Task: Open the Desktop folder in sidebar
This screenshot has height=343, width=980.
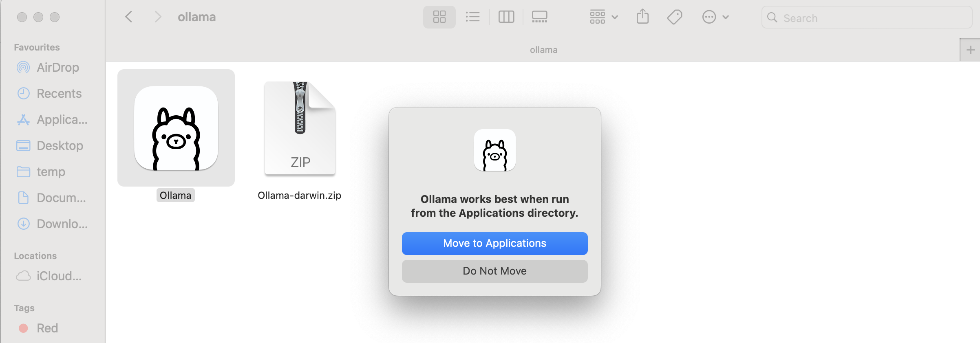Action: coord(60,146)
